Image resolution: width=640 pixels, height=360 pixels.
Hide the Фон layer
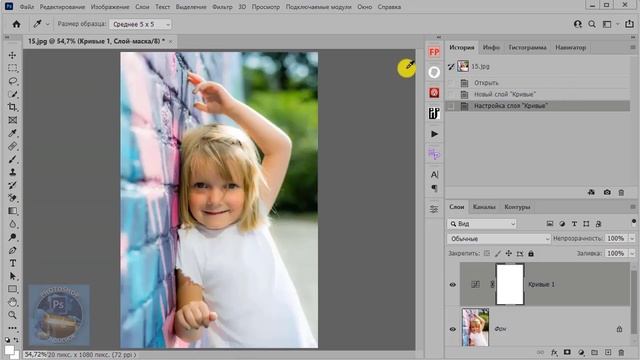pyautogui.click(x=453, y=329)
